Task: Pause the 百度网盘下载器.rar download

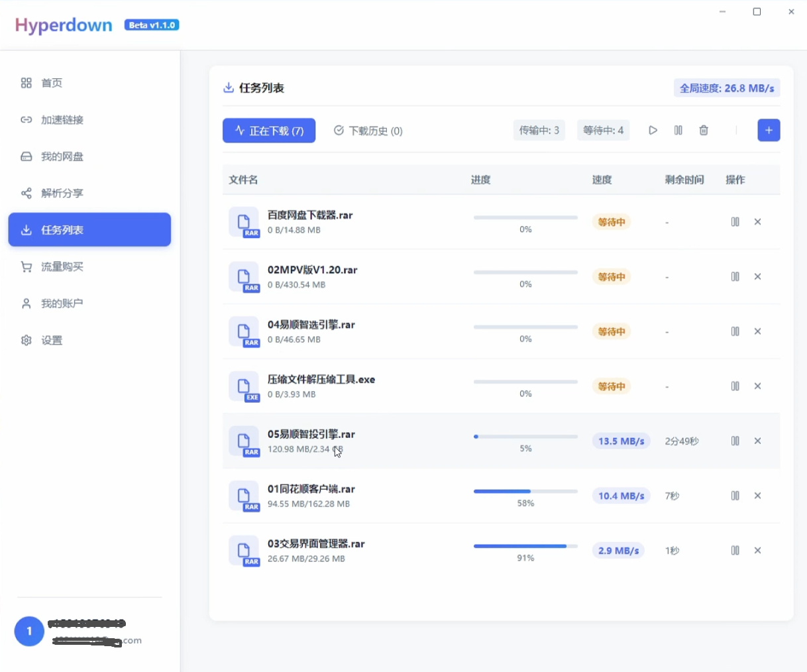Action: (735, 221)
